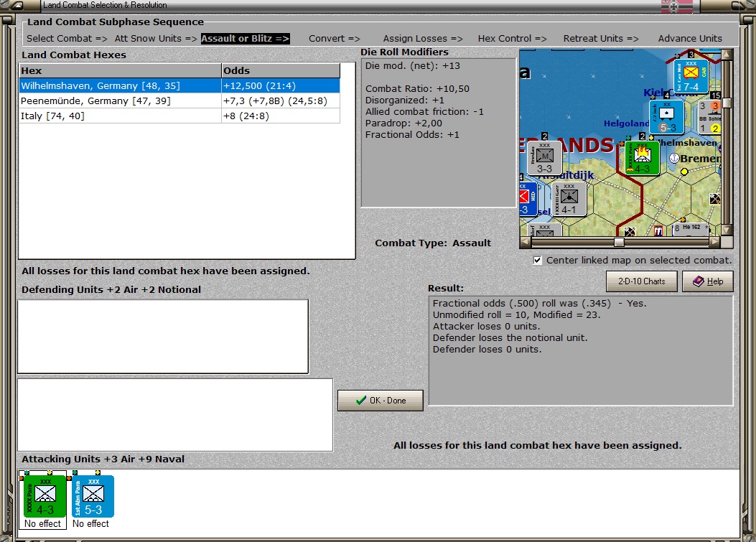
Task: Toggle Center linked map on selected combat
Action: pyautogui.click(x=537, y=261)
